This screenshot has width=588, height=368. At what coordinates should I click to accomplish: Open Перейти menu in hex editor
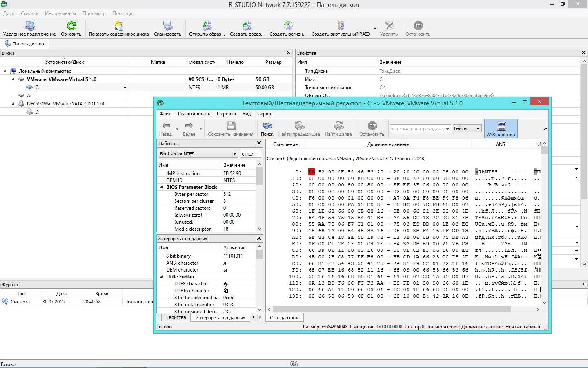[x=226, y=114]
